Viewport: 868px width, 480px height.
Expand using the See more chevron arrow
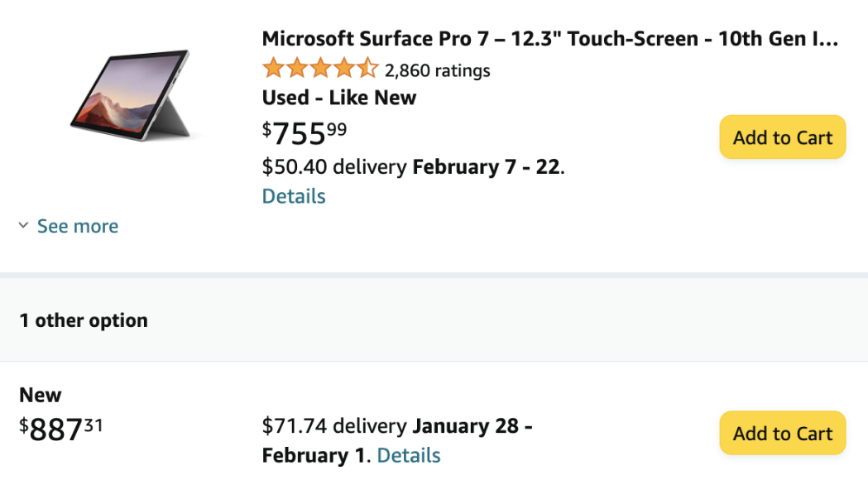pos(23,225)
